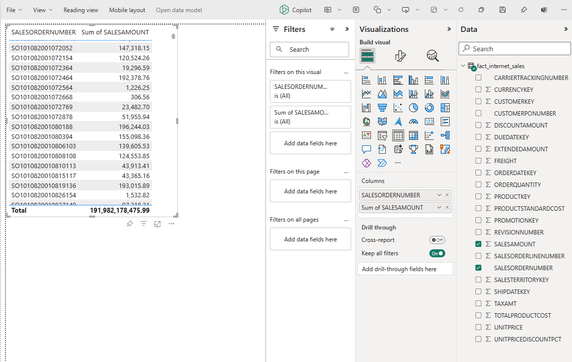Switch to Reading view

[x=81, y=10]
